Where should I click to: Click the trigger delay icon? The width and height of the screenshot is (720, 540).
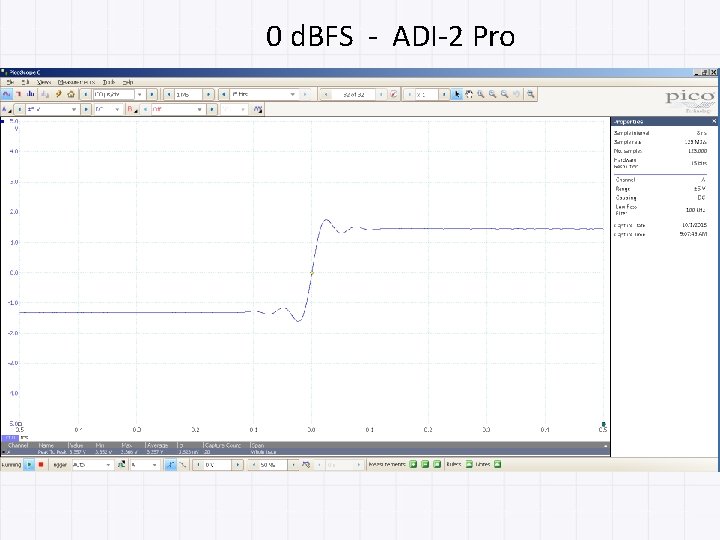pos(306,465)
